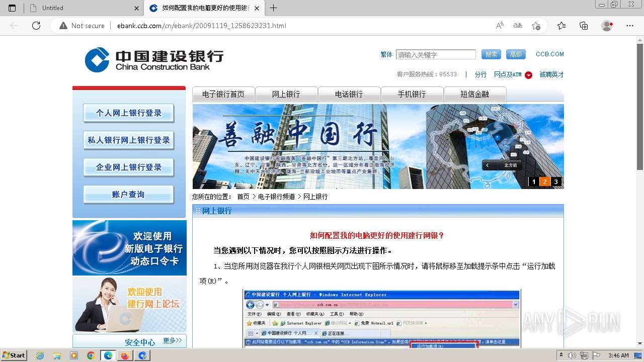Open Read aloud icon in address bar
The width and height of the screenshot is (644, 362).
click(500, 26)
